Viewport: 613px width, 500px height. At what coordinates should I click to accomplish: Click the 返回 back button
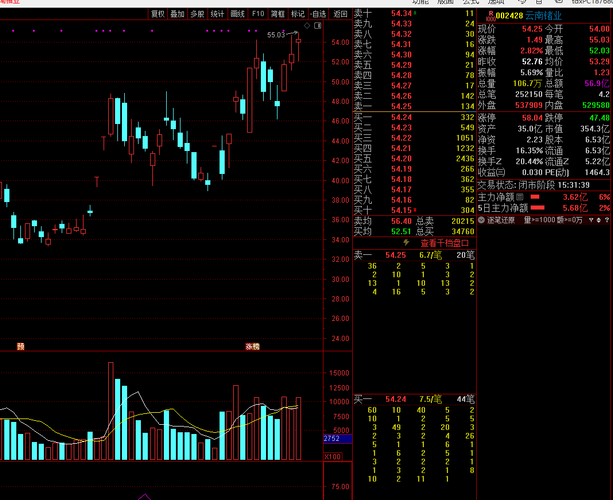tap(340, 14)
